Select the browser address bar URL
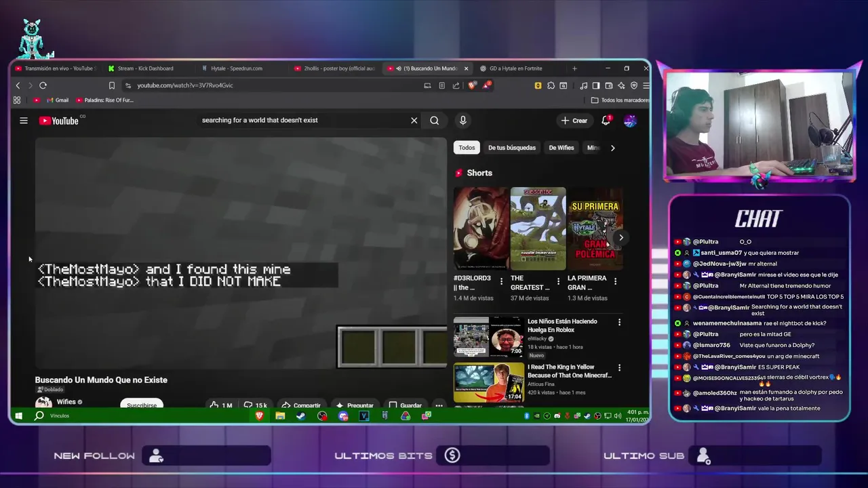Viewport: 868px width, 488px height. pos(184,85)
